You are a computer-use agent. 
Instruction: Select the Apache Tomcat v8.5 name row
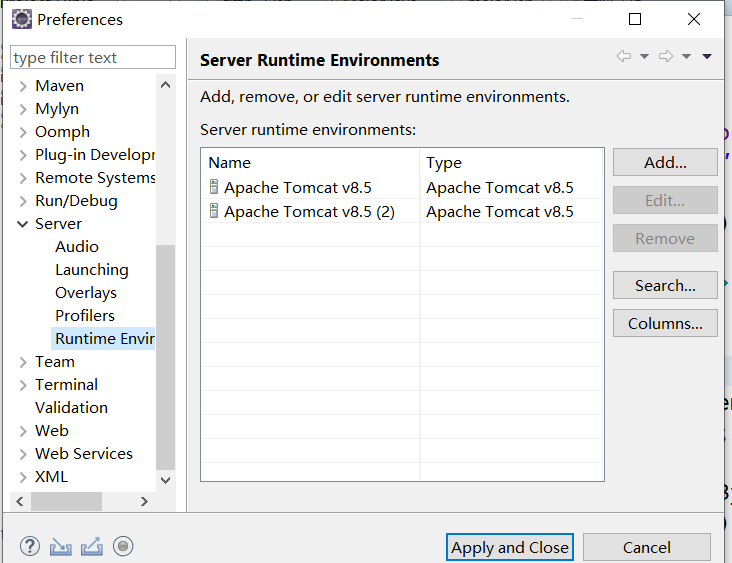coord(298,187)
